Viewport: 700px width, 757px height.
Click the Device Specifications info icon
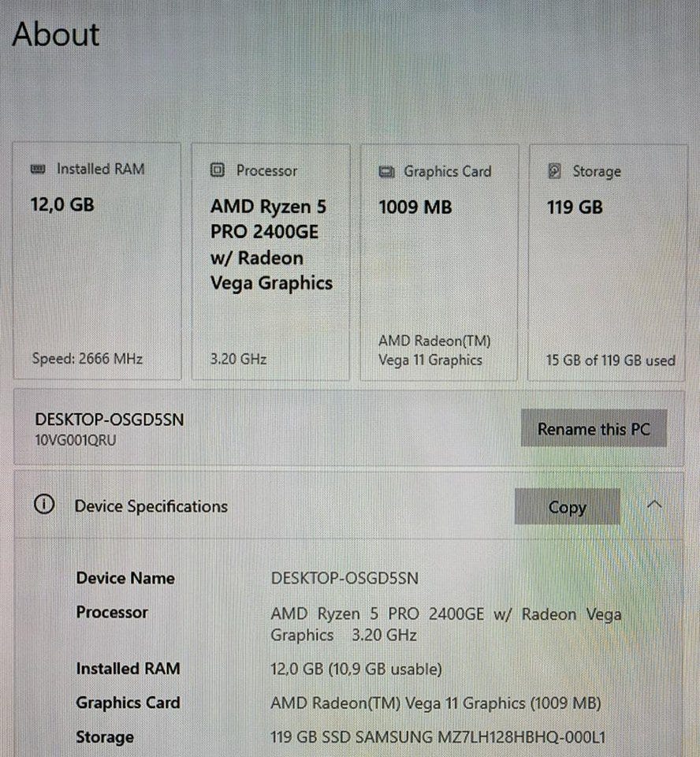[44, 505]
